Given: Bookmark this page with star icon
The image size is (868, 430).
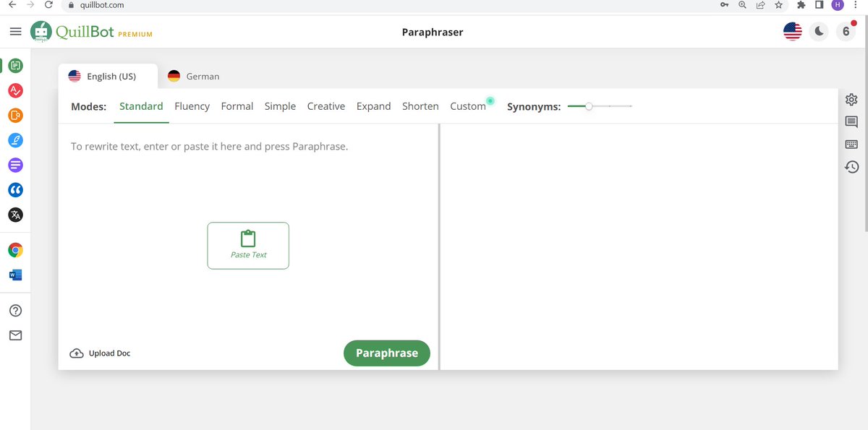Looking at the screenshot, I should point(778,5).
